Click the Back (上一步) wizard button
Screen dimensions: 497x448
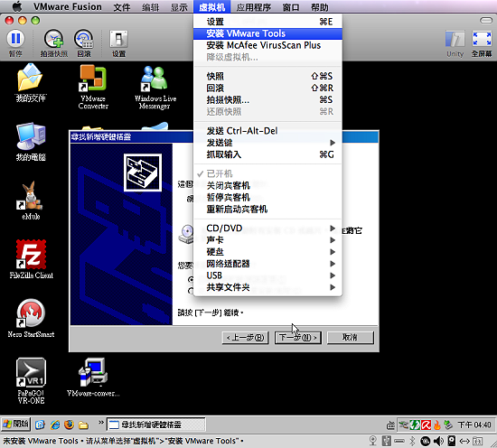(x=245, y=338)
